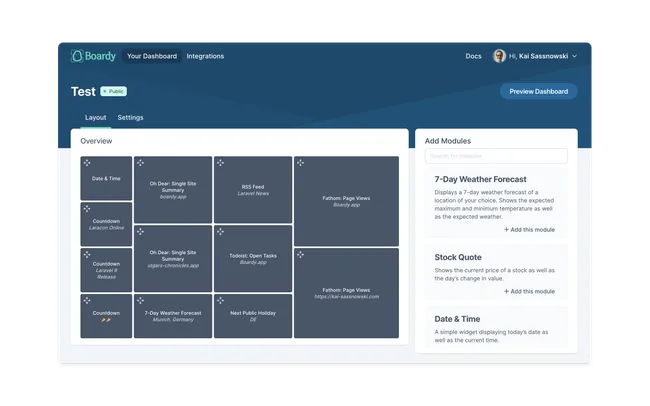Open Your Dashboard in top navigation

pos(152,56)
